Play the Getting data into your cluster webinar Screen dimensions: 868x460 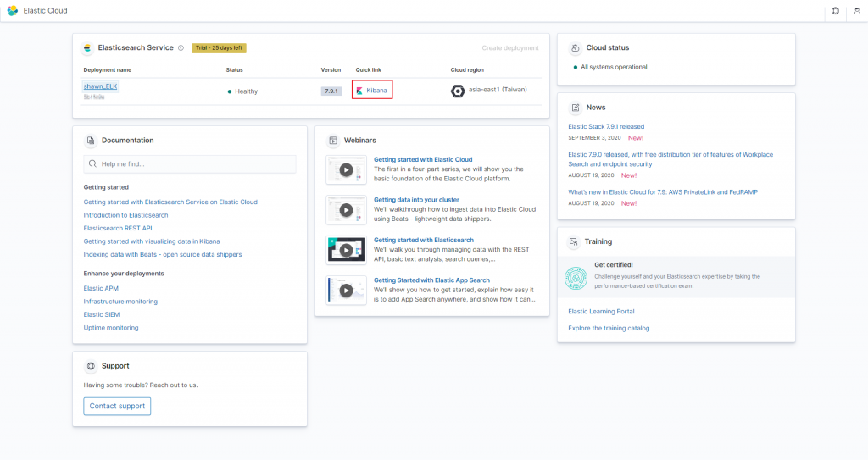pyautogui.click(x=346, y=210)
